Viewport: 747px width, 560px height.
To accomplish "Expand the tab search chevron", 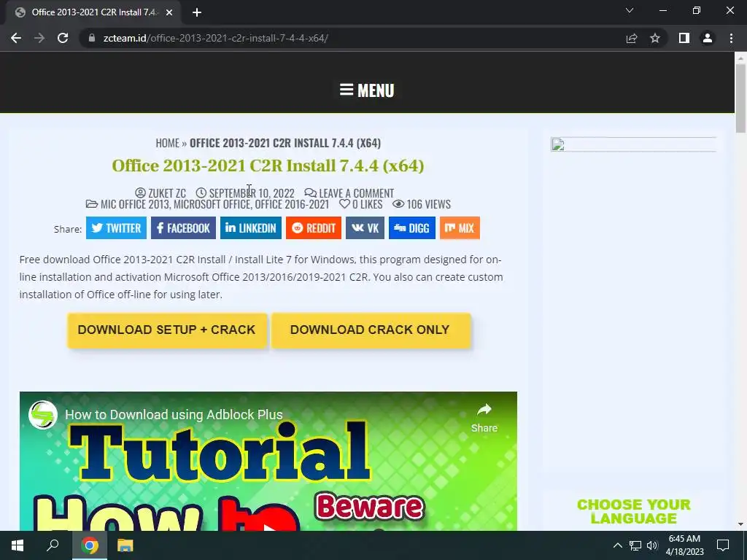I will pos(630,10).
